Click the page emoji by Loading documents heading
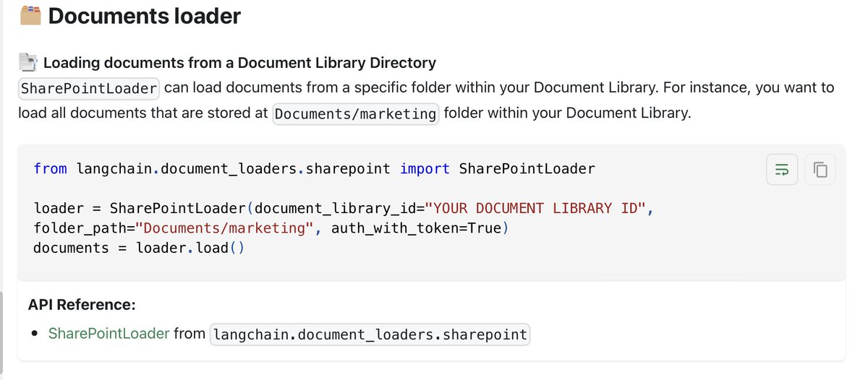The width and height of the screenshot is (868, 380). tap(28, 64)
